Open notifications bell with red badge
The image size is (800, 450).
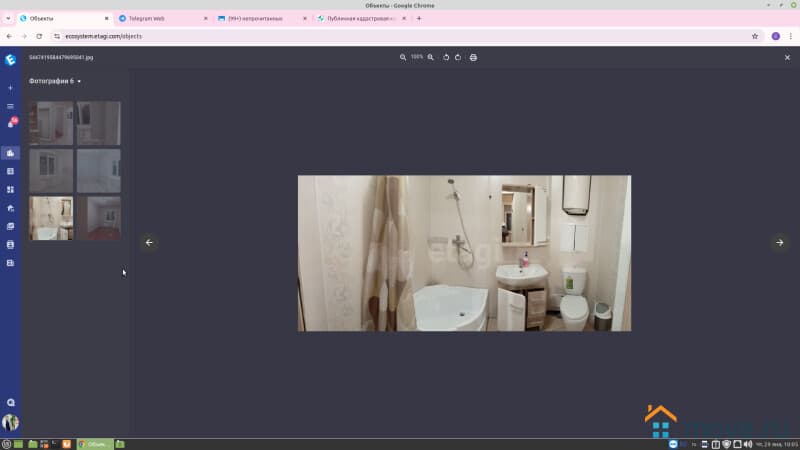11,124
